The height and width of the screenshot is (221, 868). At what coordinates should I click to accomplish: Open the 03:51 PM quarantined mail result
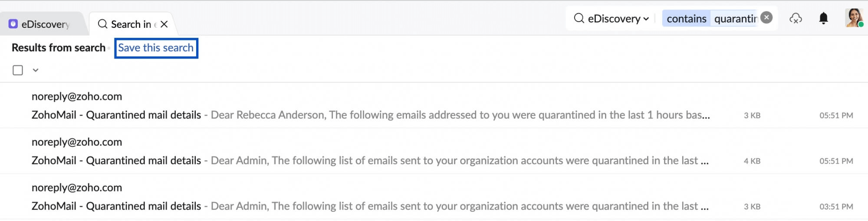(x=434, y=197)
